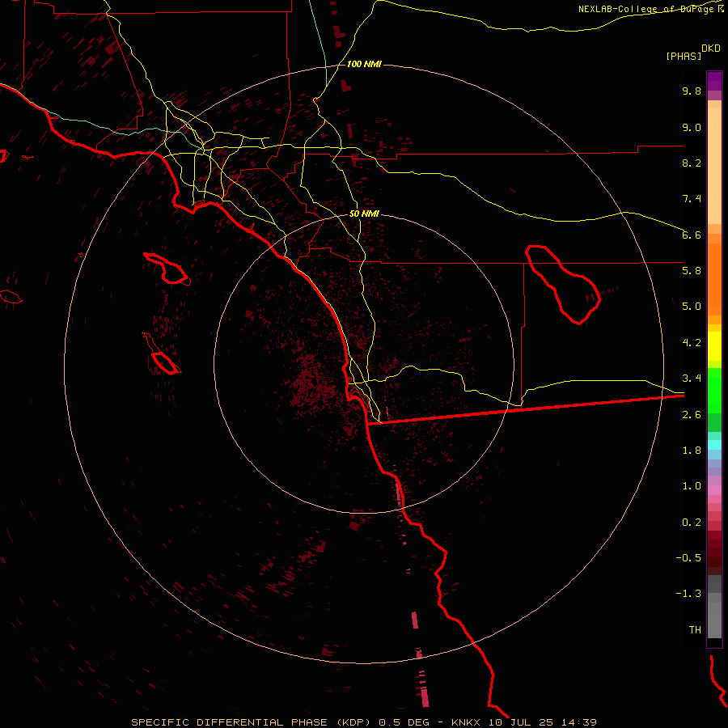Viewport: 728px width, 728px height.
Task: Click the pale orange color bar segment near 8.2
Action: [x=714, y=166]
